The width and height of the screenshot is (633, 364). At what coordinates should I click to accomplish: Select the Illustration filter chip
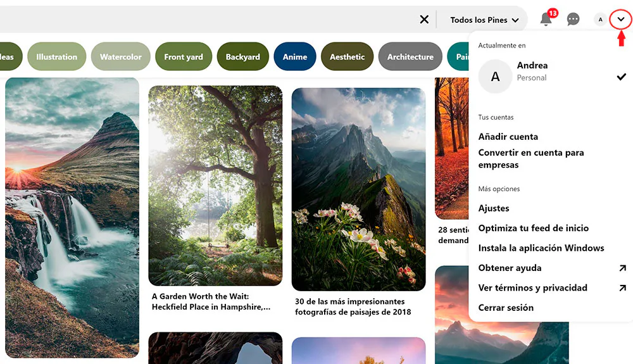56,57
